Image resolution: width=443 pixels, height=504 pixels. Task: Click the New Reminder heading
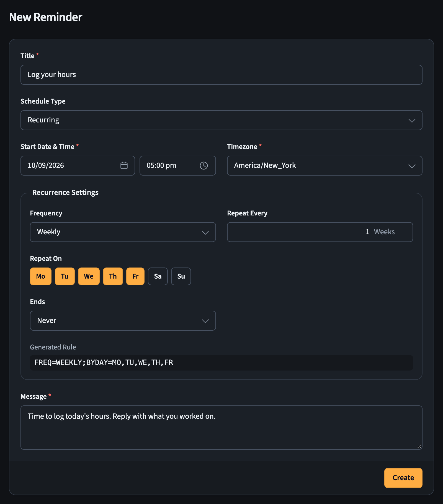pos(46,17)
